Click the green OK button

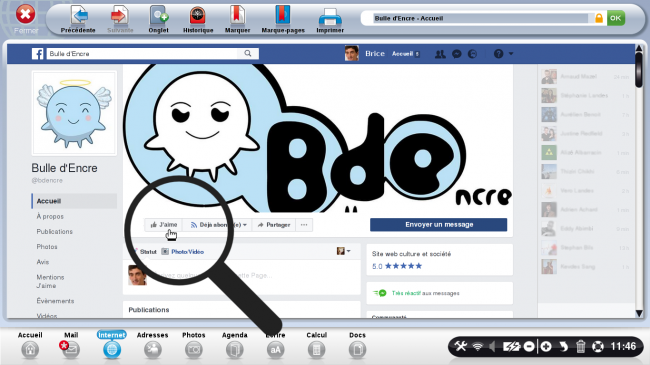(x=616, y=18)
